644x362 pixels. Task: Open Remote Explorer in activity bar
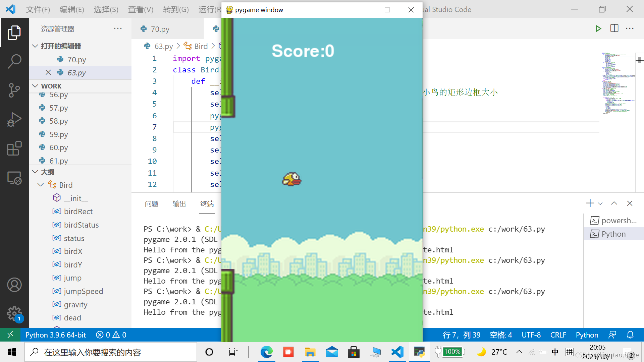point(14,178)
